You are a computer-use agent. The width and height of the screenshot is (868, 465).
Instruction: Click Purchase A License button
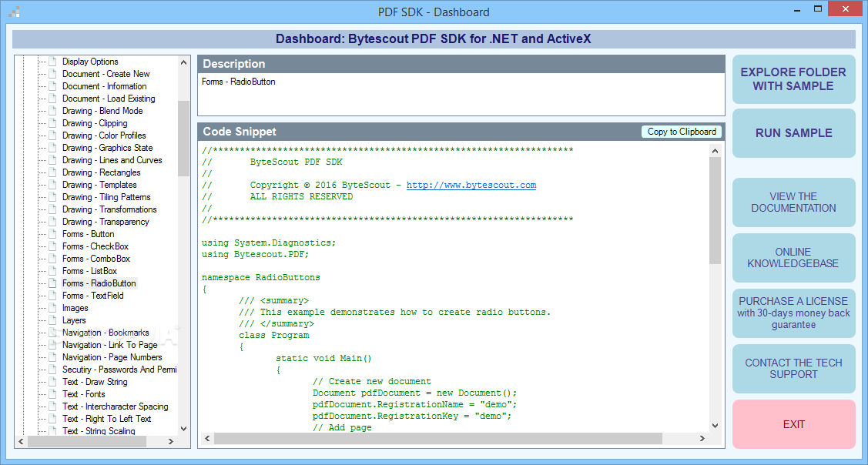click(x=793, y=313)
